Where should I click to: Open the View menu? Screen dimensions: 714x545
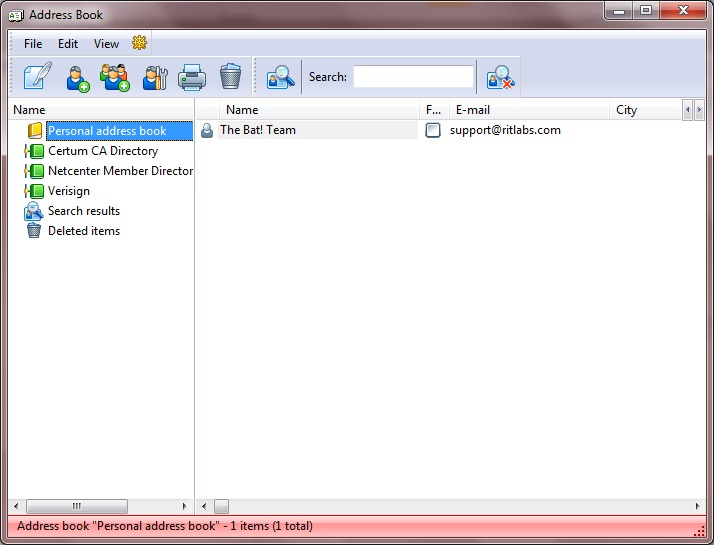pos(106,44)
